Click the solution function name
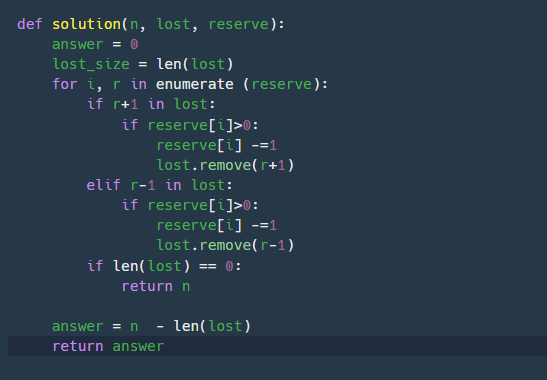 tap(86, 24)
